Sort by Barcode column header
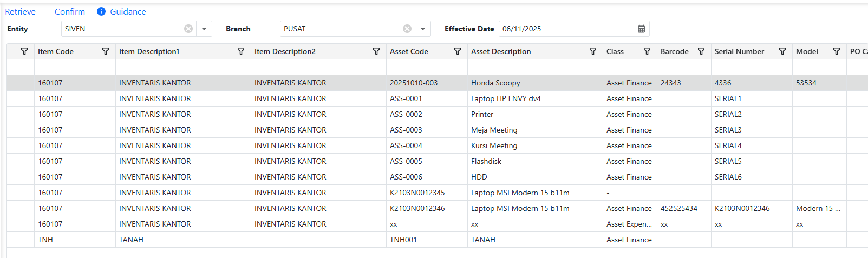 [675, 51]
